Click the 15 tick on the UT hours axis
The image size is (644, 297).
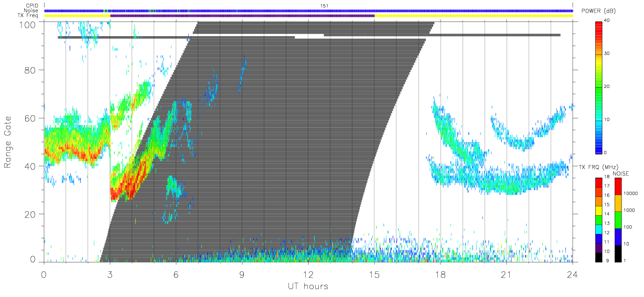click(x=374, y=274)
